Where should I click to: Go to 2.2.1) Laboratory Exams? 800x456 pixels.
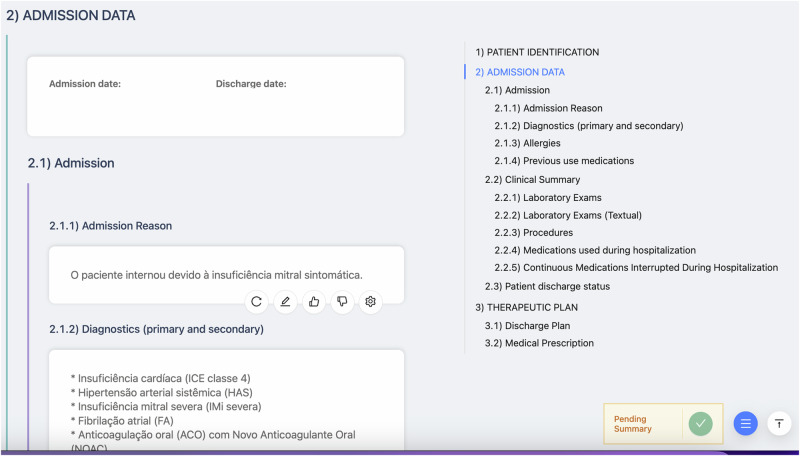point(547,198)
